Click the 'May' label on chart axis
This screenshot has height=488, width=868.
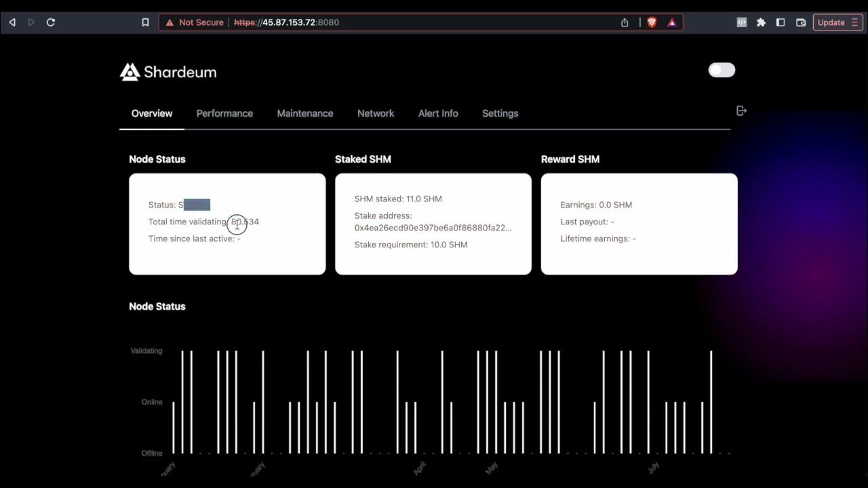pyautogui.click(x=492, y=468)
